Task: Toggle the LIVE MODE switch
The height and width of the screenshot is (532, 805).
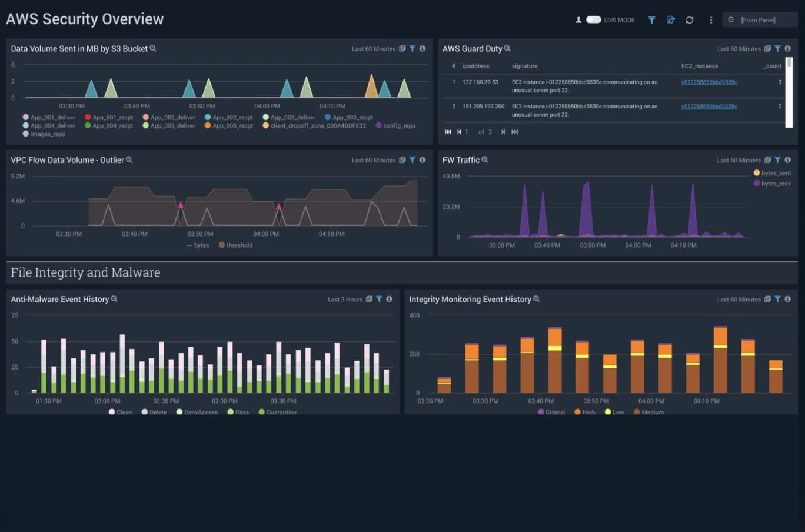Action: coord(593,20)
